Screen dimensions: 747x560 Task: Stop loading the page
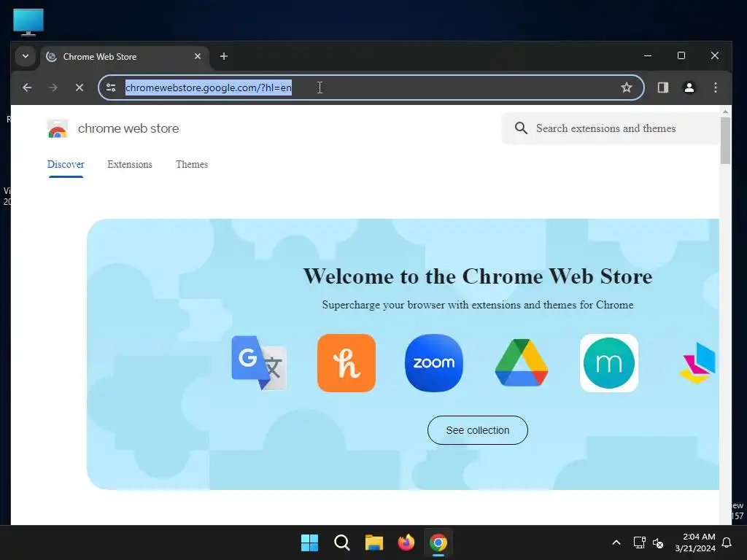pyautogui.click(x=80, y=87)
